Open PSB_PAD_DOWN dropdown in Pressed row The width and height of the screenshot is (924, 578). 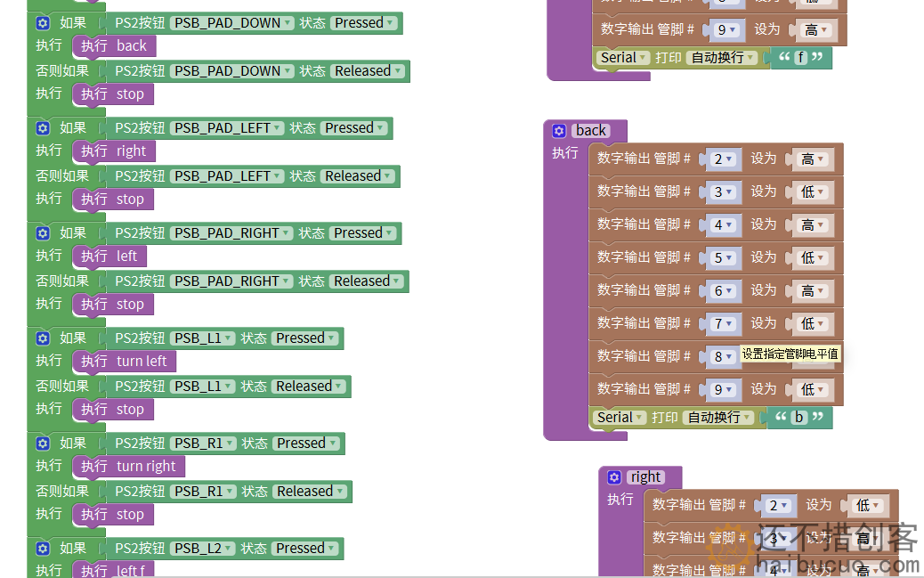tap(232, 23)
